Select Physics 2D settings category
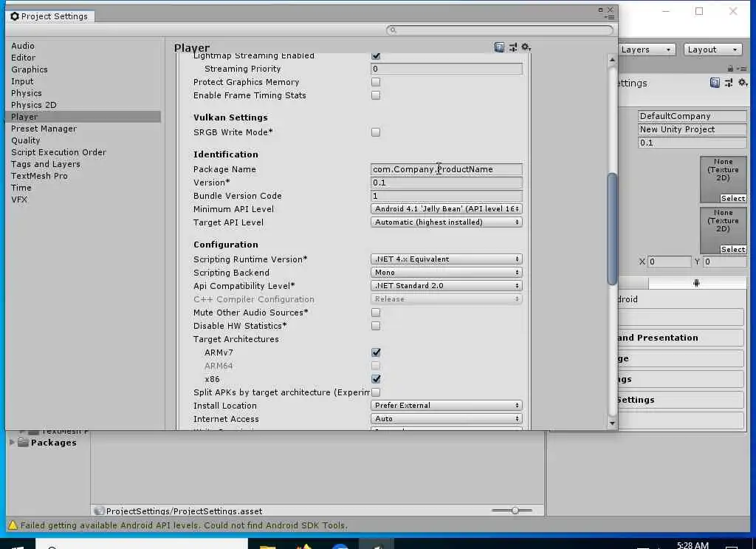 click(34, 105)
